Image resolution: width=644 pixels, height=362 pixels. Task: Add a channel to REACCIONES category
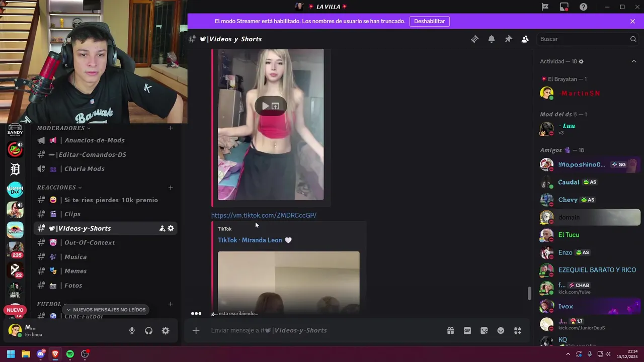pyautogui.click(x=171, y=188)
